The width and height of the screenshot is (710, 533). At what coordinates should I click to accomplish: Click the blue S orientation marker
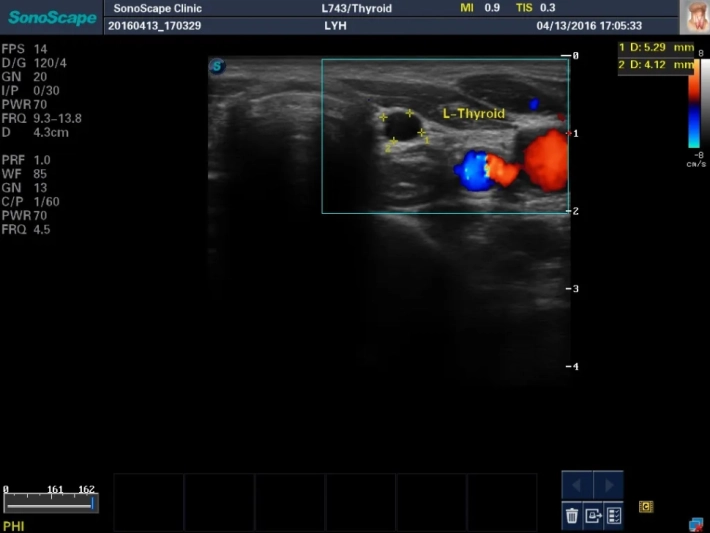click(217, 67)
